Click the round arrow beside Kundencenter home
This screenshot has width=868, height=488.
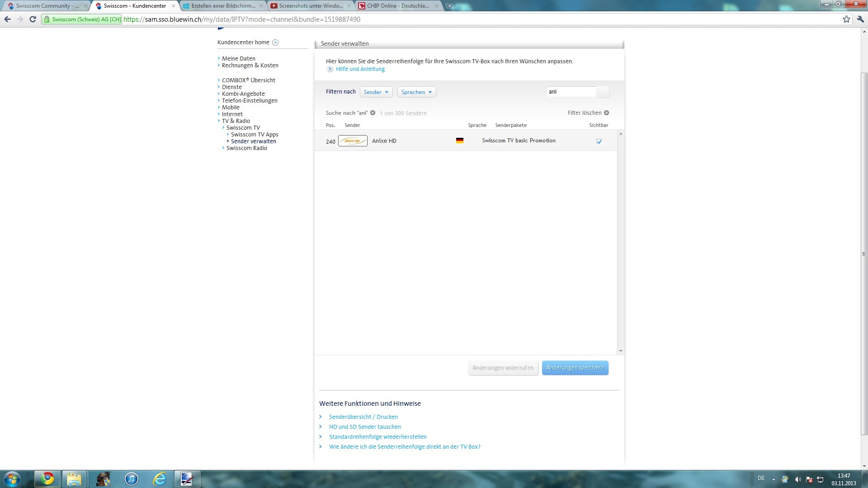click(275, 42)
